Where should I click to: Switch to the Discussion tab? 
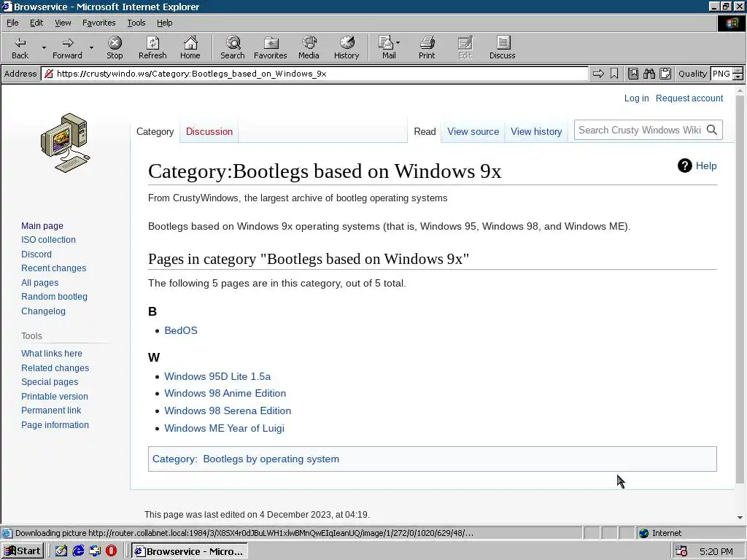click(x=209, y=131)
